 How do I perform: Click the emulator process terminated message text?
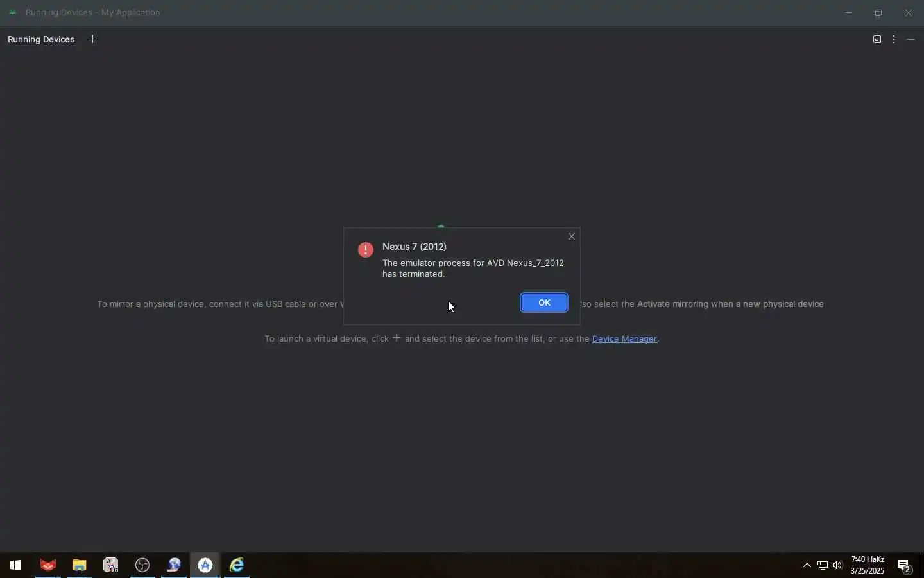[473, 268]
